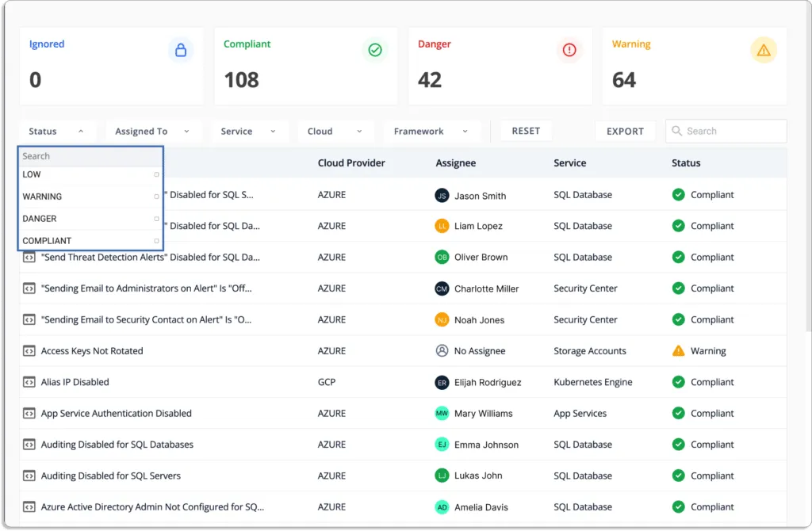Image resolution: width=812 pixels, height=531 pixels.
Task: Click code icon beside Sending Email to Security Contact
Action: pyautogui.click(x=29, y=320)
